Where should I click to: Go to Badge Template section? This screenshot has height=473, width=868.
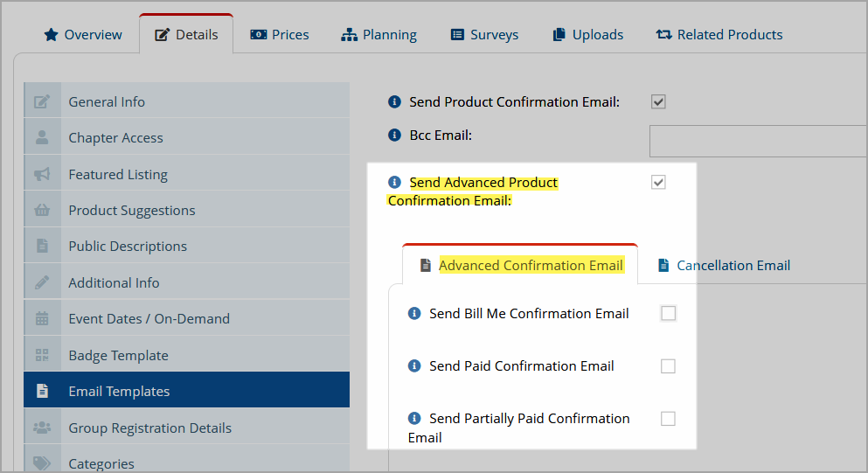[186, 355]
